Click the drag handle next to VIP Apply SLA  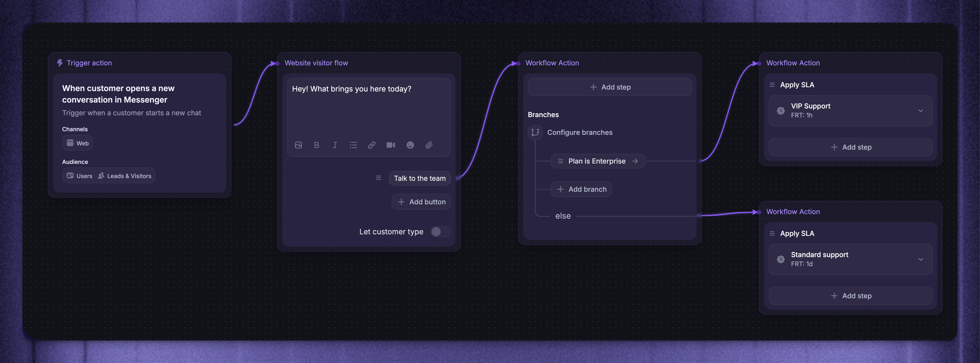click(772, 85)
